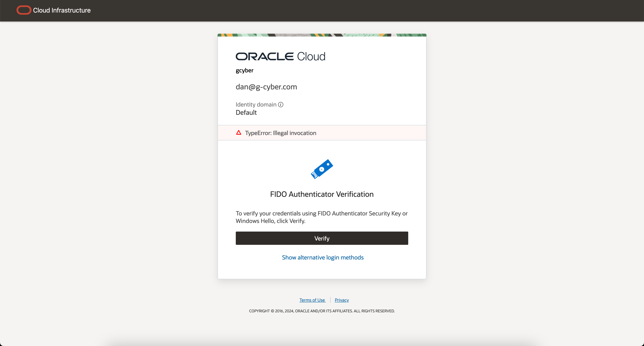Click the Oracle red oval logo icon
The width and height of the screenshot is (644, 346).
(x=24, y=10)
